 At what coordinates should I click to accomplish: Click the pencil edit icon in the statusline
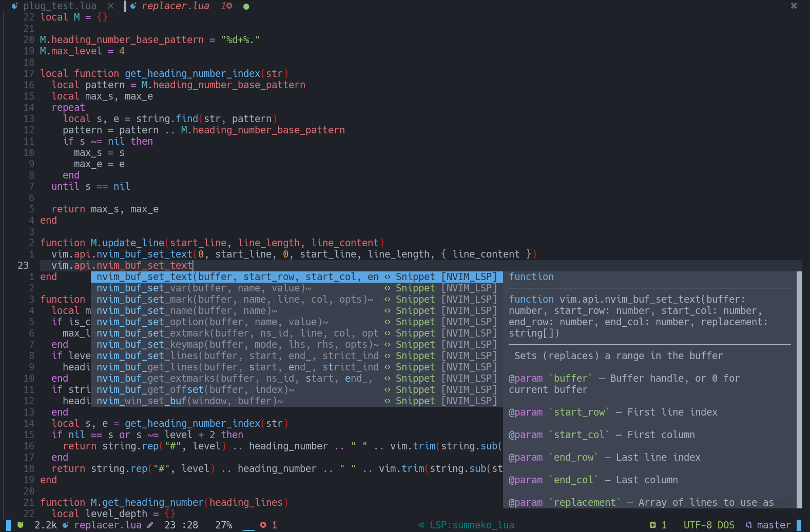150,525
